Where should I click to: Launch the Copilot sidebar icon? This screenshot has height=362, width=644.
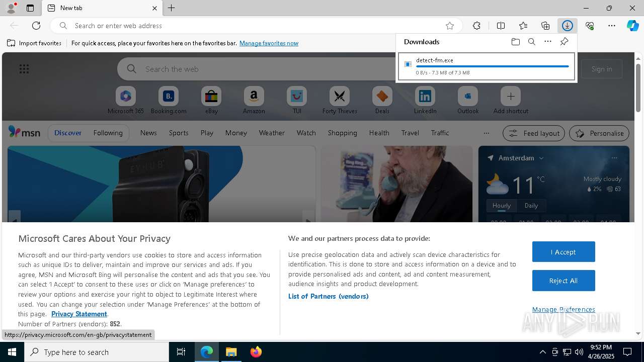(633, 26)
